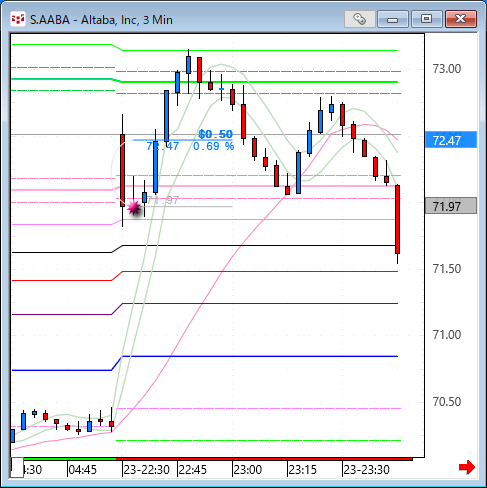This screenshot has height=488, width=487.
Task: Click the CQG chart icon in title bar
Action: pos(18,19)
